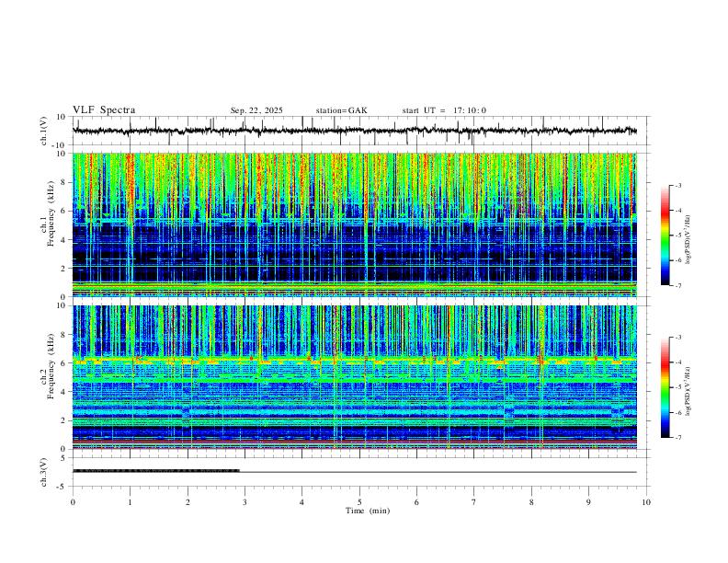
Task: Click the date 'Sep. 22, 2025'
Action: (x=256, y=110)
